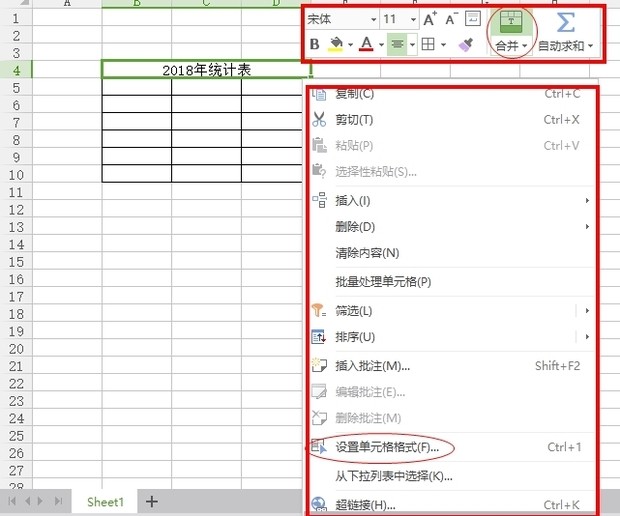The width and height of the screenshot is (620, 516).
Task: Click the sort icon beside 排序
Action: click(x=319, y=337)
